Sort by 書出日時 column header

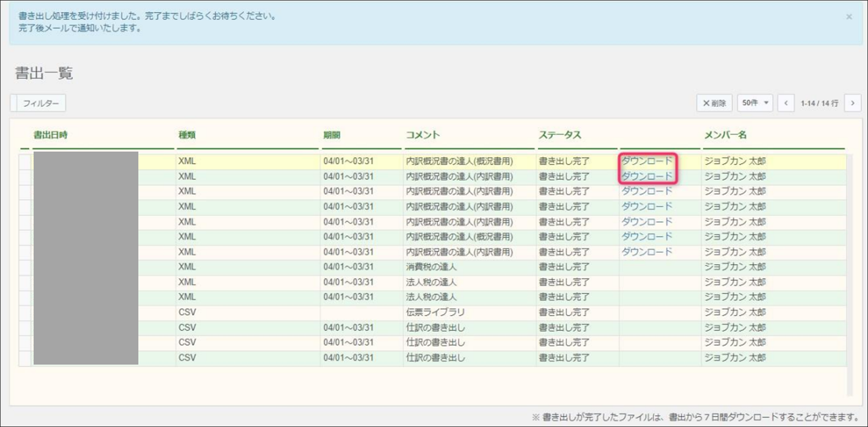pyautogui.click(x=50, y=135)
